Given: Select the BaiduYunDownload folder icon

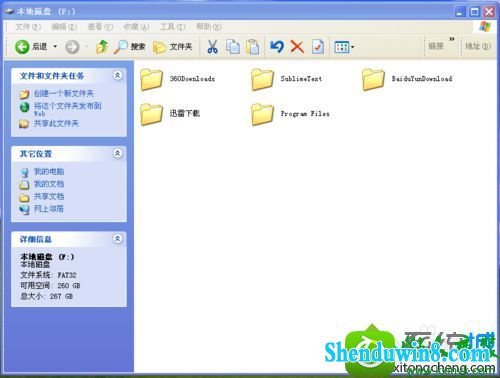Looking at the screenshot, I should (373, 79).
